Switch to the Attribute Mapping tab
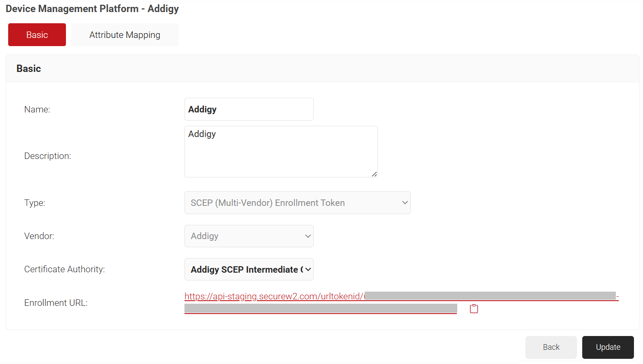This screenshot has width=643, height=364. 125,35
